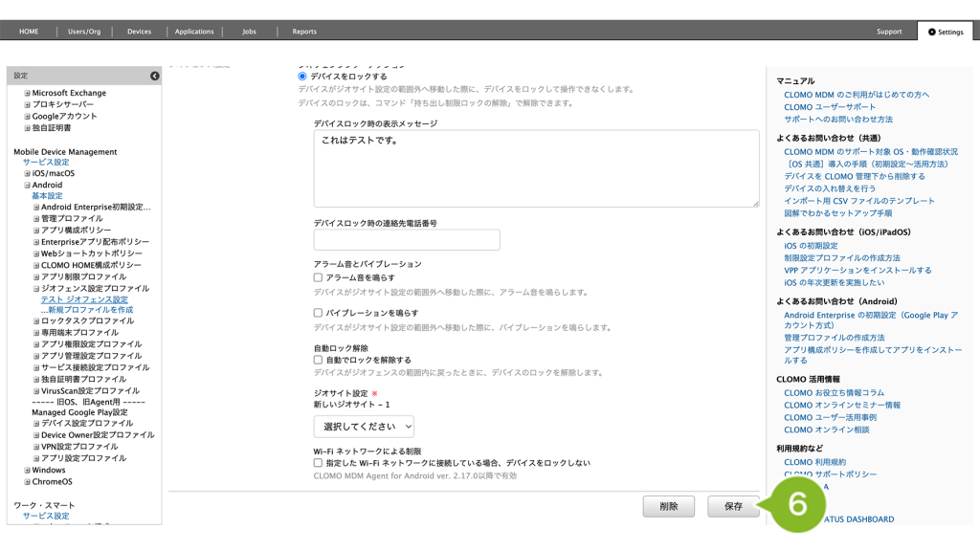Go to the Reports menu tab

tap(304, 32)
